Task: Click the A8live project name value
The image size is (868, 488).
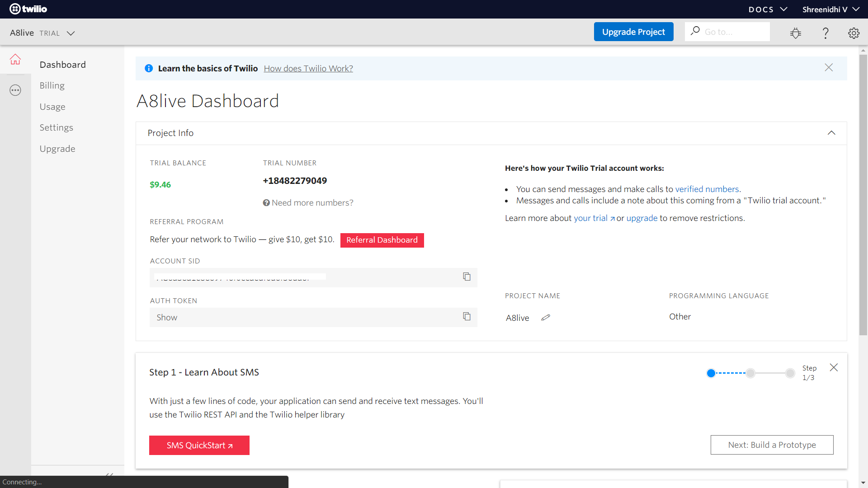Action: 517,318
